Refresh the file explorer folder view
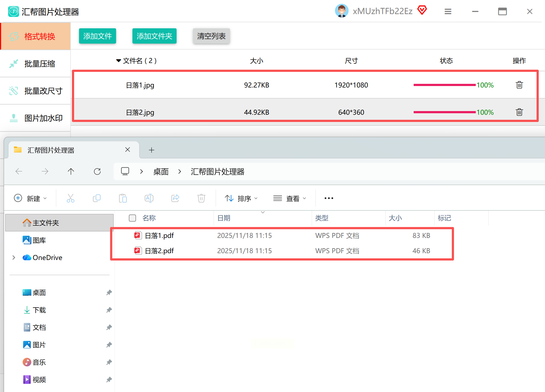545x392 pixels. pyautogui.click(x=97, y=171)
